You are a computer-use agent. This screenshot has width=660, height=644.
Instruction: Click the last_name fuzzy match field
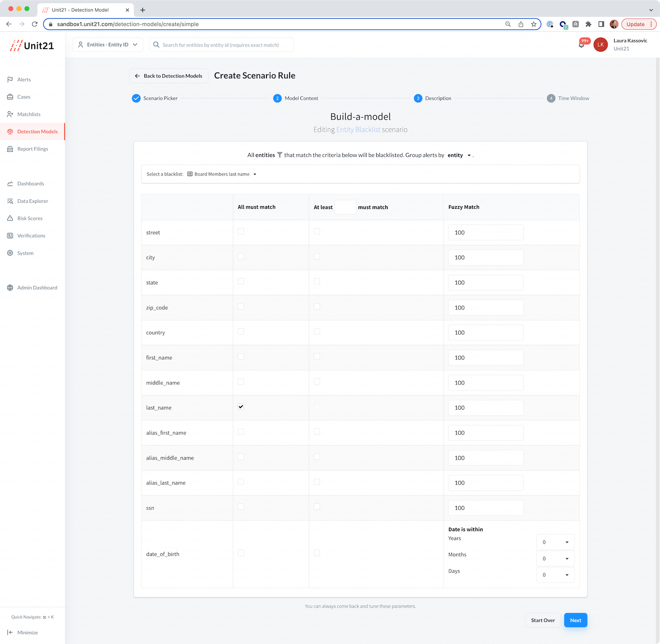[x=486, y=408]
